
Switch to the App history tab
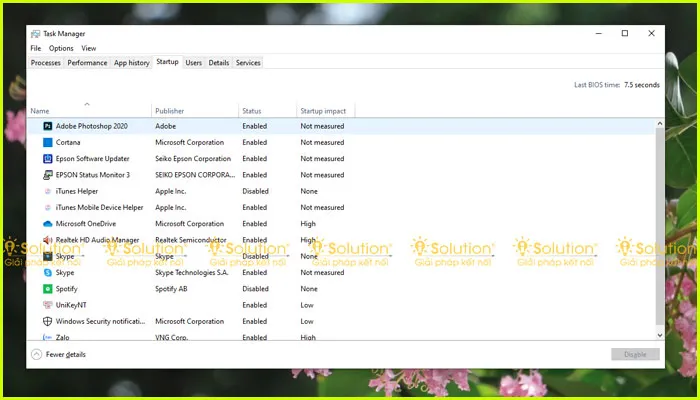[x=131, y=63]
